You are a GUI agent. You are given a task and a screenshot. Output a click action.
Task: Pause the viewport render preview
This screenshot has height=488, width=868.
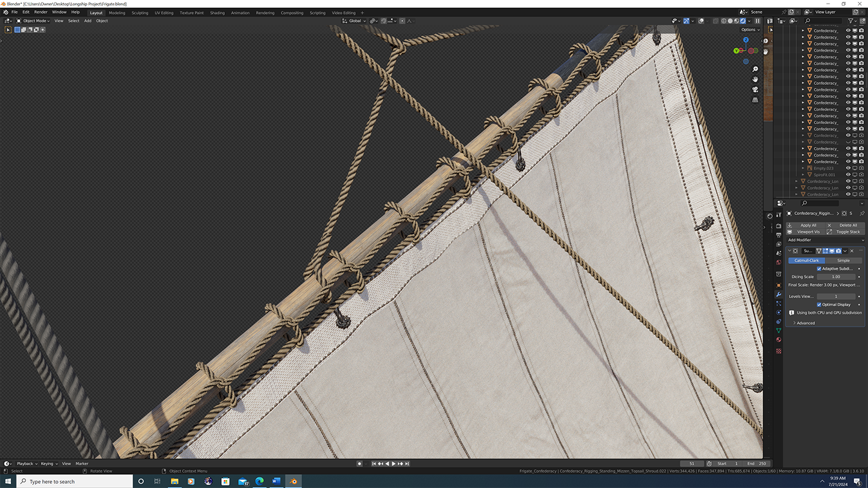[758, 21]
